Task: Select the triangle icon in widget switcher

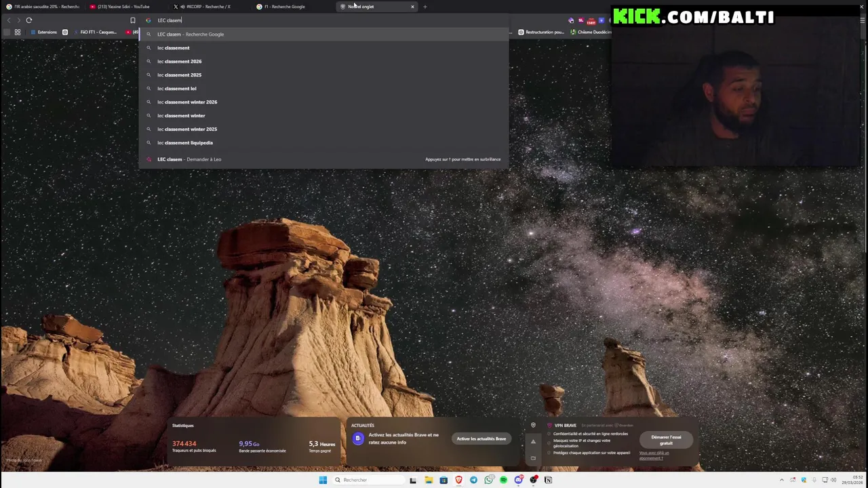Action: [533, 442]
